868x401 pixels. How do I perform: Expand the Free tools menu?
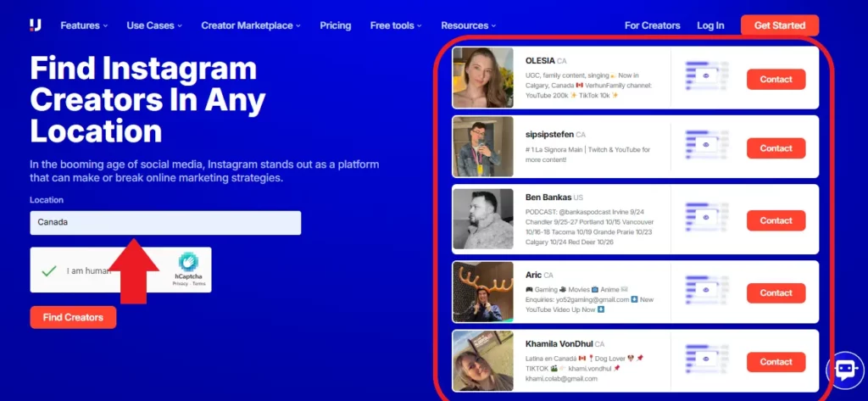coord(396,25)
